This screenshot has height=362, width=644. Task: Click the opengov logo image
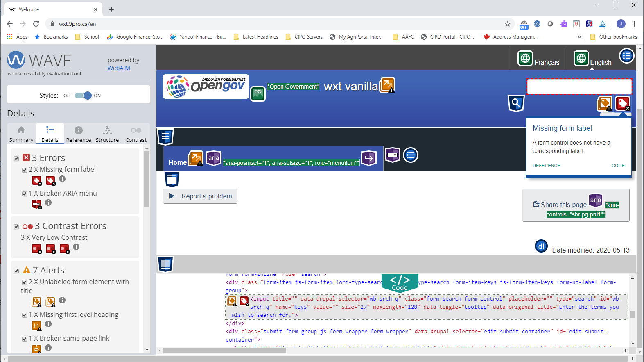[x=206, y=87]
